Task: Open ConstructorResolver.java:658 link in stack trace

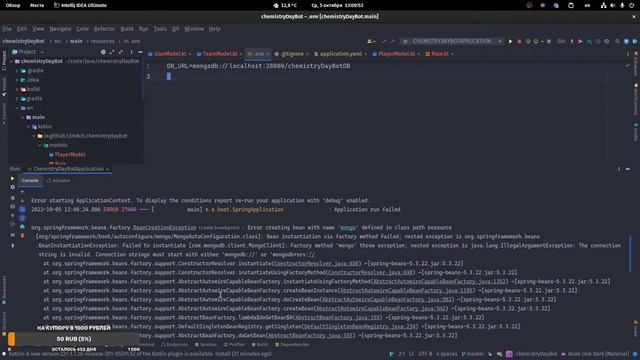Action: pos(317,264)
